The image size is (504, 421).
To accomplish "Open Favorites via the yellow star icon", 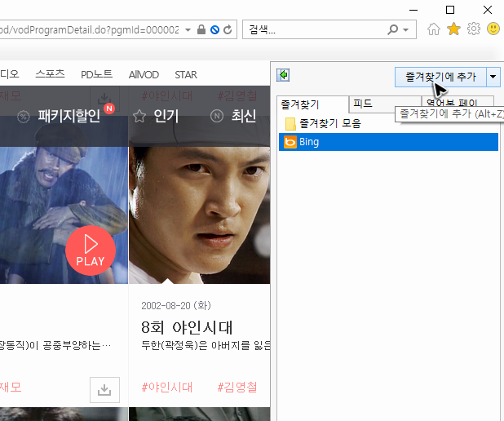I will [453, 29].
